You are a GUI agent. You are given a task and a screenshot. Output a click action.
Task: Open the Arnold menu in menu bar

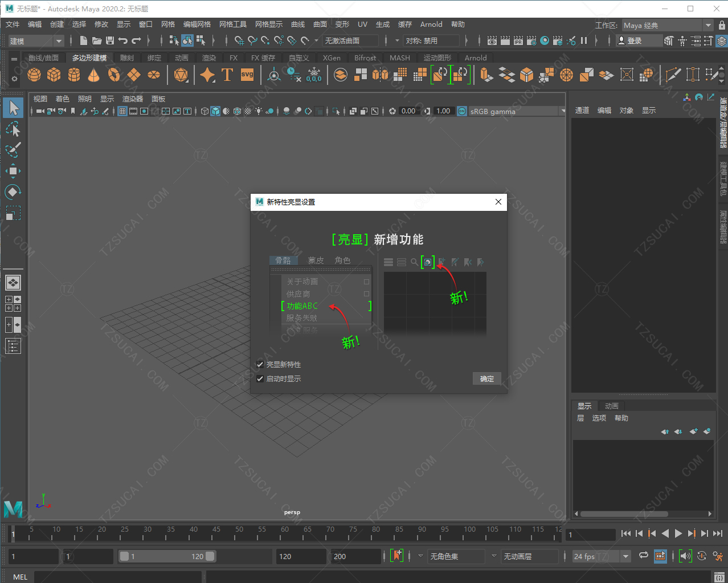pyautogui.click(x=431, y=25)
